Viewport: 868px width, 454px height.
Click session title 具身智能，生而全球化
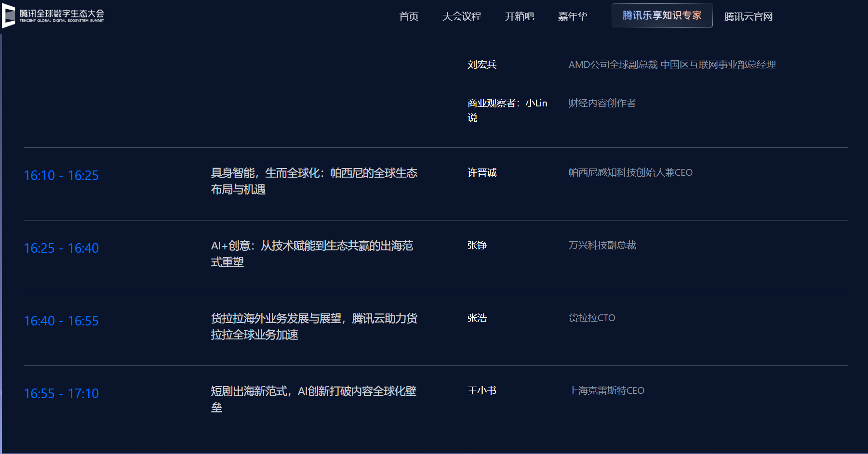pos(314,181)
